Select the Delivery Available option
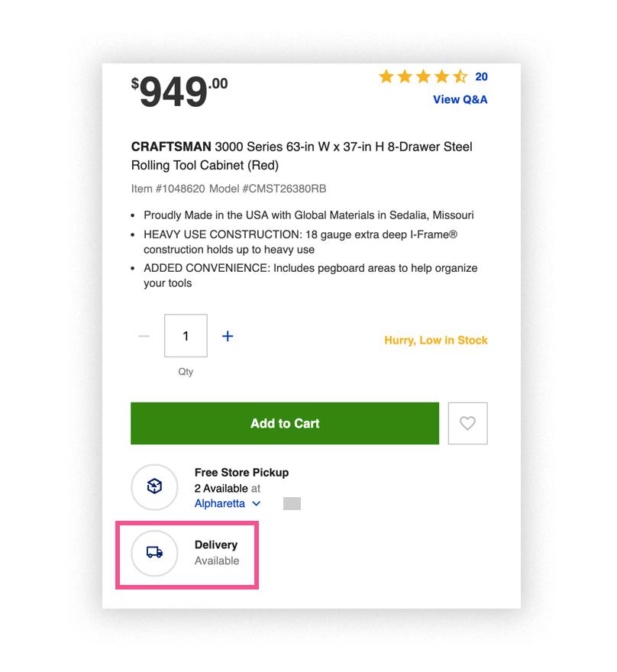Viewport: 617px width, 672px height. [x=217, y=553]
